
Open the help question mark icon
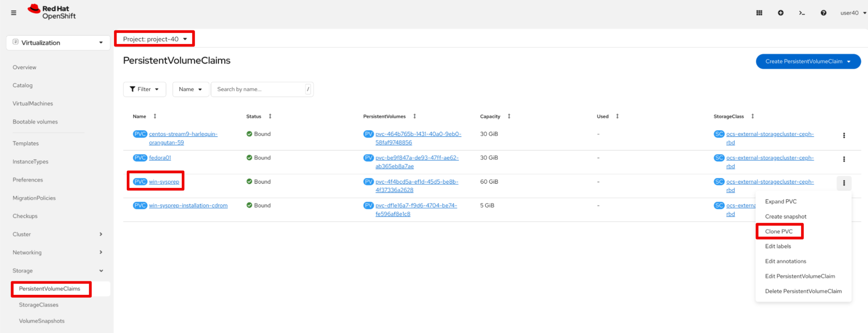point(823,13)
